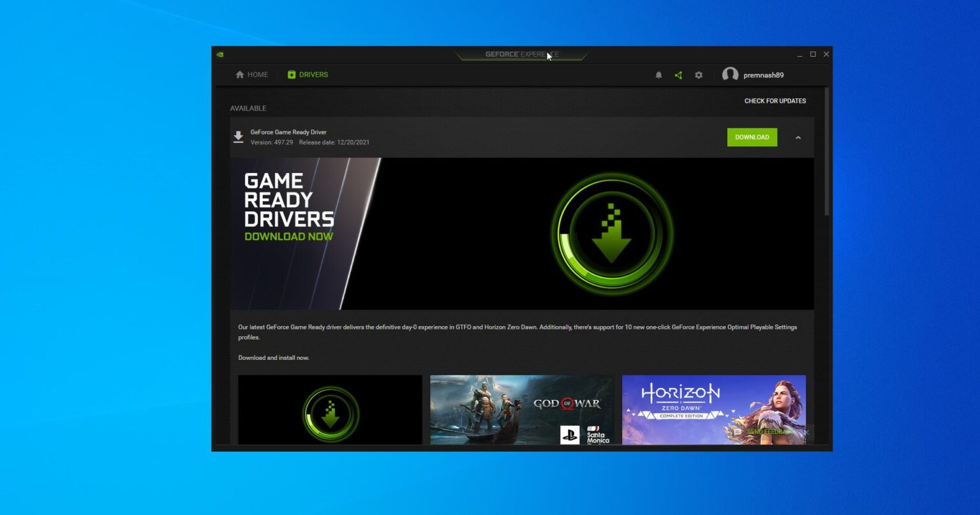The height and width of the screenshot is (515, 980).
Task: Click the large green download circle graphic
Action: pyautogui.click(x=612, y=234)
